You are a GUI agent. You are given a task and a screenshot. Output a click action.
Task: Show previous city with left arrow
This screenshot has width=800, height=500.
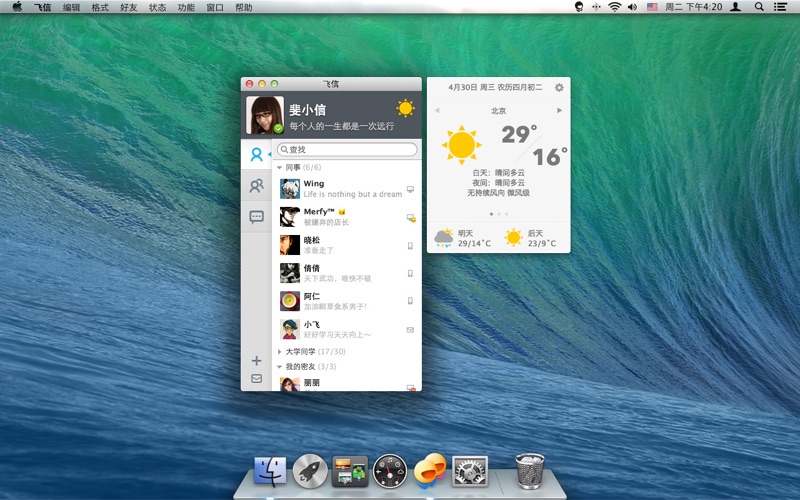[x=436, y=110]
